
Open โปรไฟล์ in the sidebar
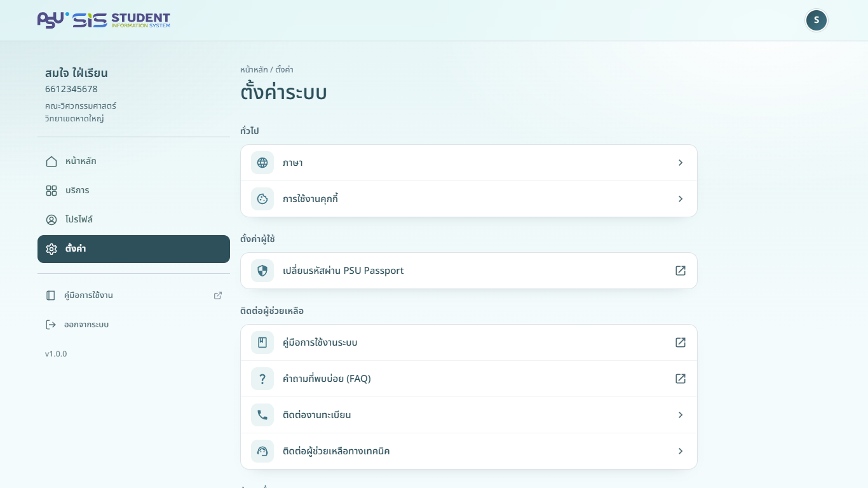click(x=133, y=220)
